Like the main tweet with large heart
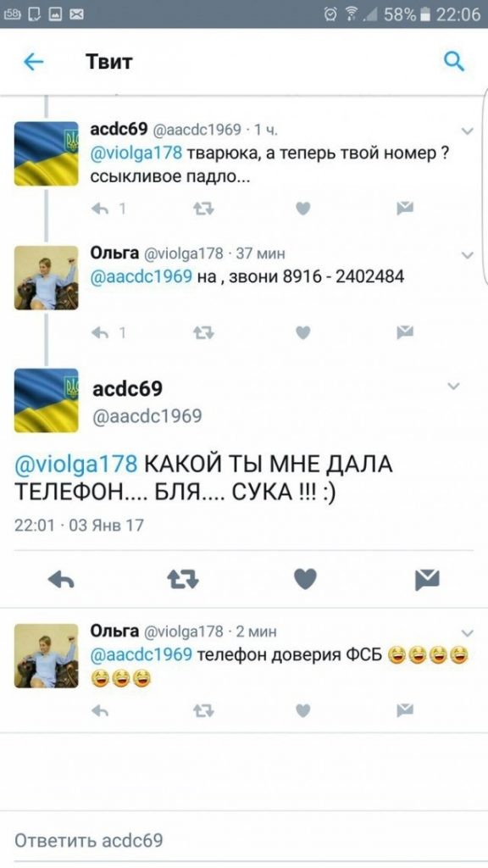488x868 pixels. [305, 579]
